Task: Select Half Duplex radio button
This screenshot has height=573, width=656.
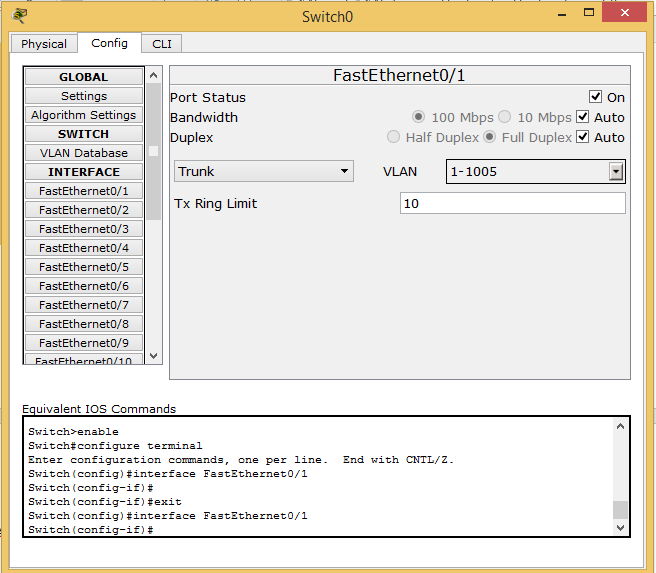Action: (393, 137)
